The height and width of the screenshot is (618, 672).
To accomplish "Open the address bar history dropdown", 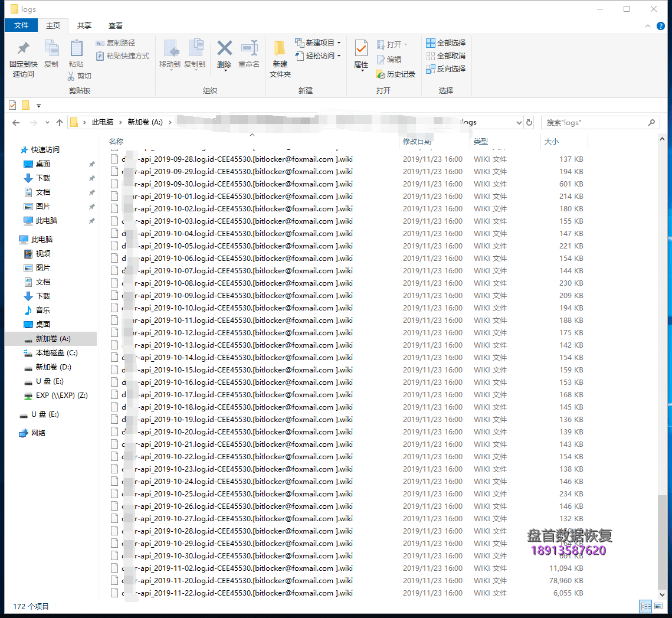I will 519,123.
